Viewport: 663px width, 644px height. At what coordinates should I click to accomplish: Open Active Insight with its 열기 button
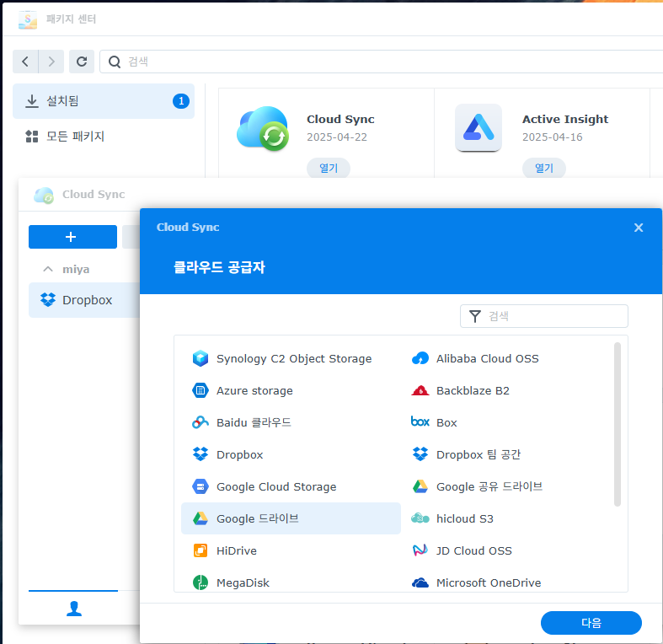pos(544,168)
